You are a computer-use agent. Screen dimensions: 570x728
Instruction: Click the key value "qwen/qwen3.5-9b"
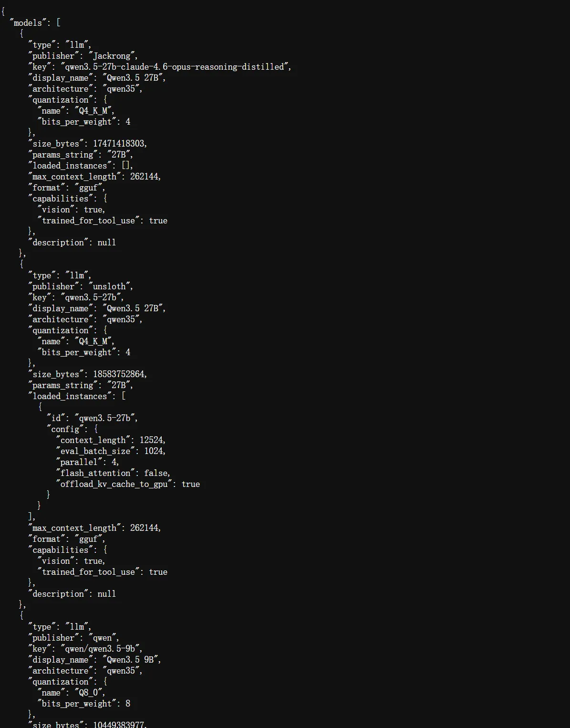click(x=101, y=649)
